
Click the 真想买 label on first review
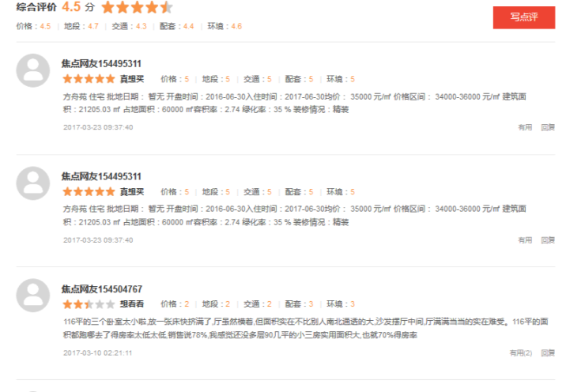[x=132, y=79]
